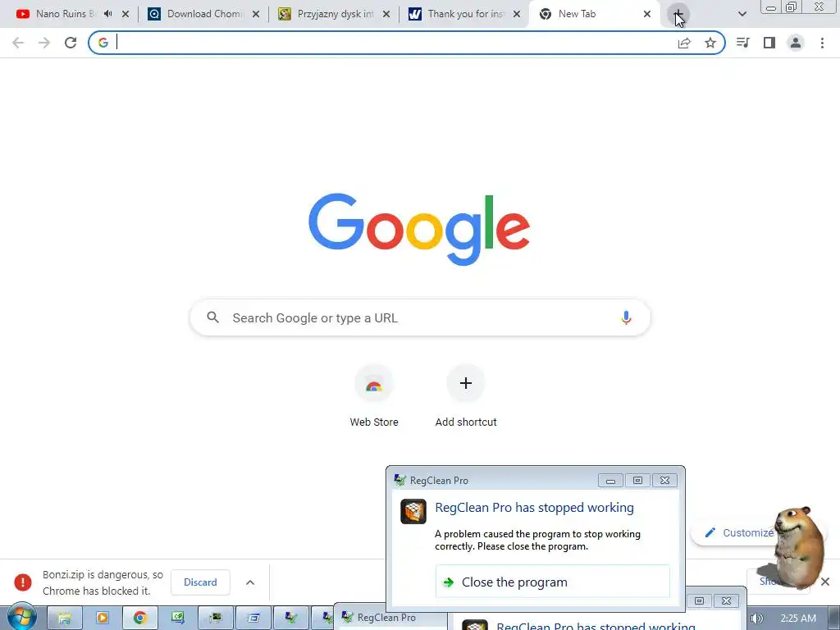Open the user profile avatar

point(796,43)
